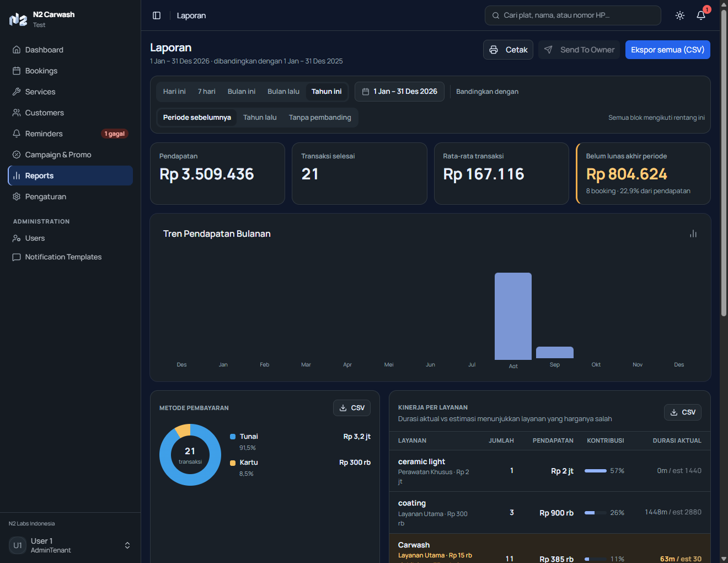Click the Send To Owner button
This screenshot has width=728, height=563.
(x=579, y=50)
